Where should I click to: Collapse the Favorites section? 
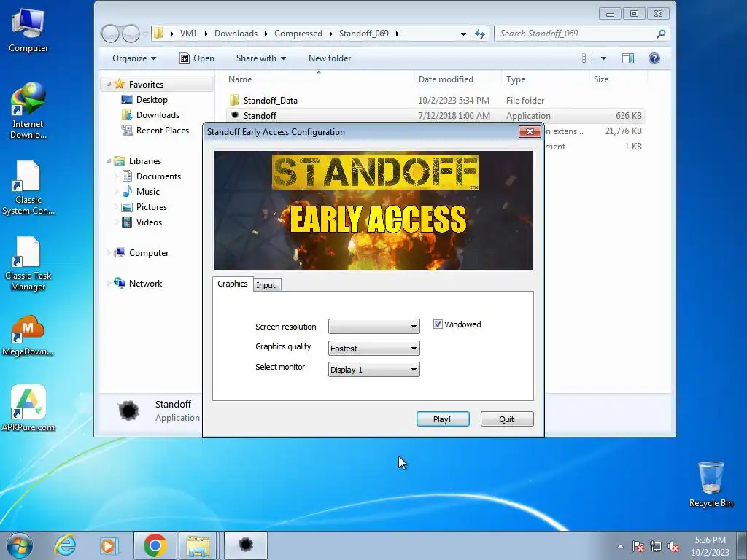109,85
